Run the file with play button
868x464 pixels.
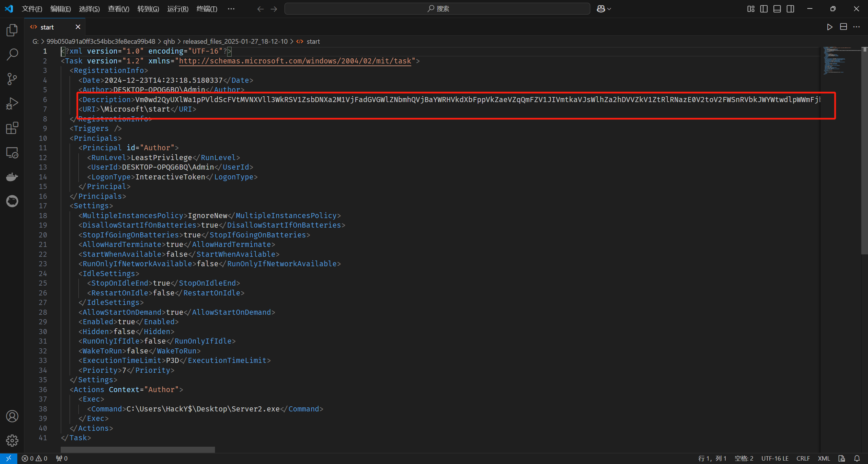830,27
